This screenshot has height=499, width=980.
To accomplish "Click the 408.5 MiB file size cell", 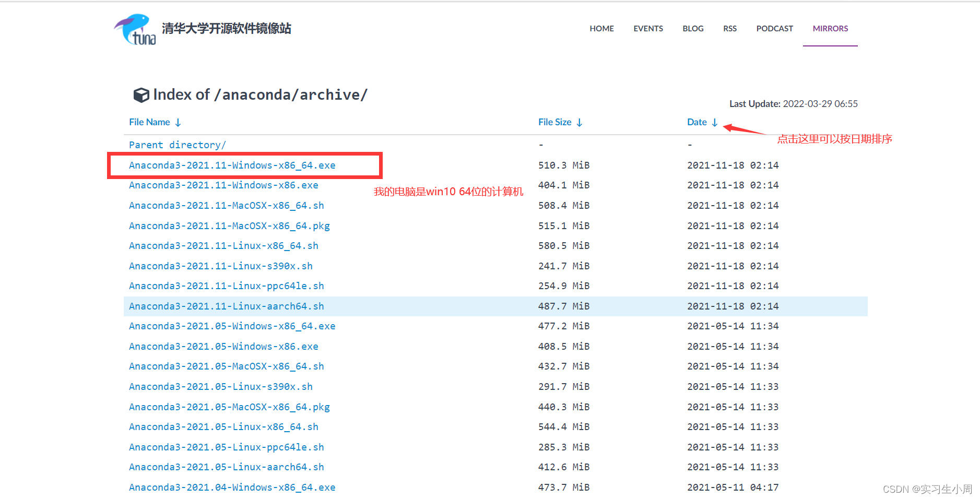I will pos(564,347).
